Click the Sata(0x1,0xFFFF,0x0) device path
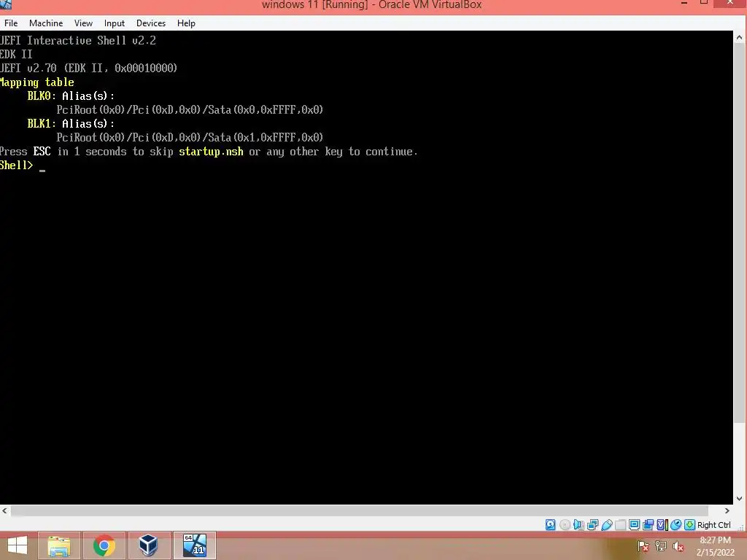 coord(266,137)
